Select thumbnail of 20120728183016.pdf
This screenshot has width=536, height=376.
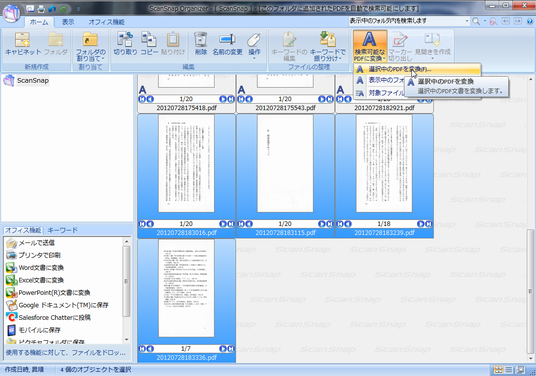pos(186,163)
